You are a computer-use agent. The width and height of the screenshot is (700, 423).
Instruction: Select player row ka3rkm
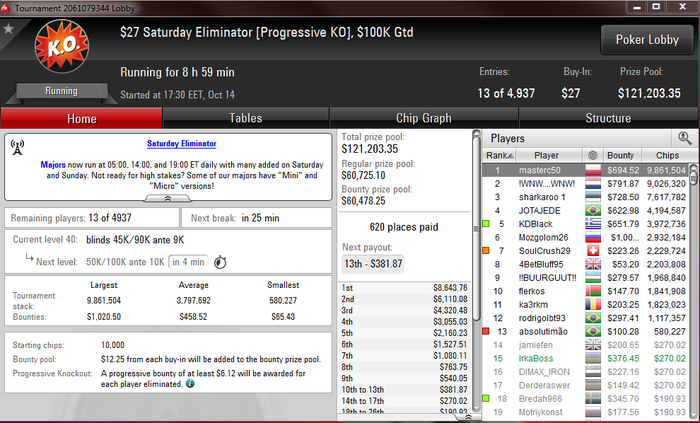[586, 304]
